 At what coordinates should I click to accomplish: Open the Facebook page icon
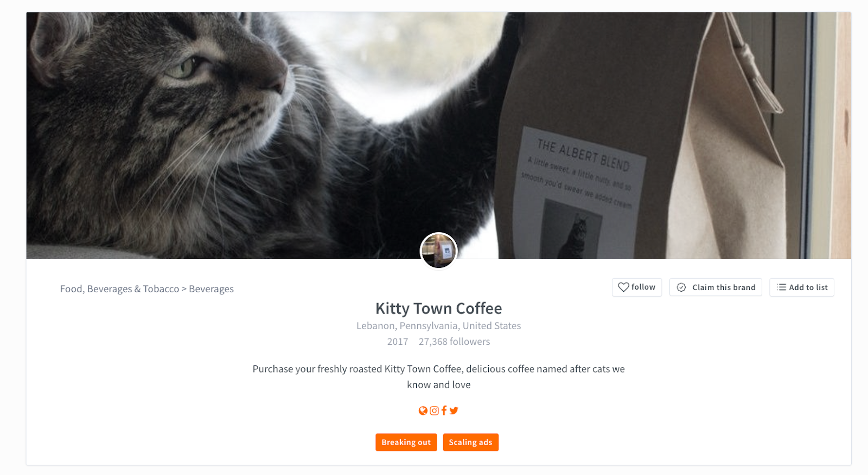point(444,410)
